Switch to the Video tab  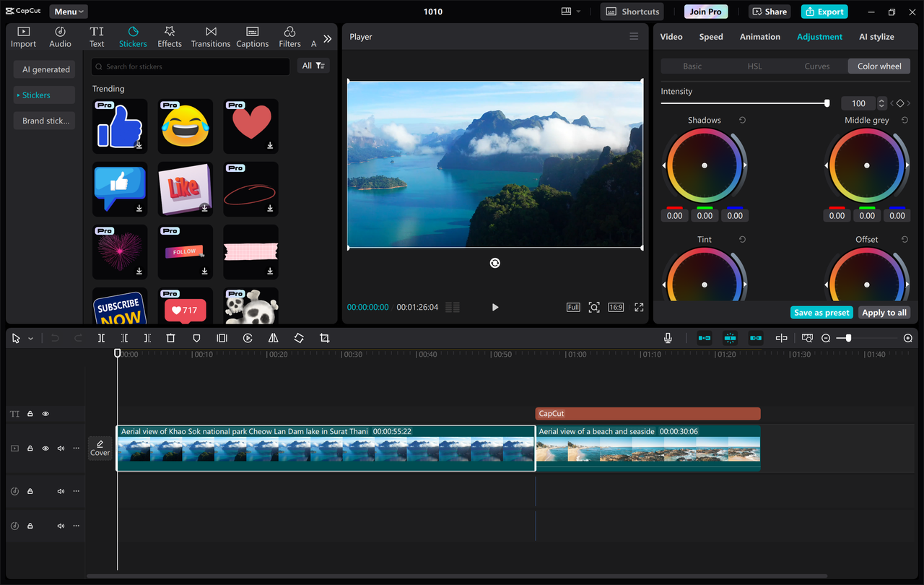tap(671, 37)
